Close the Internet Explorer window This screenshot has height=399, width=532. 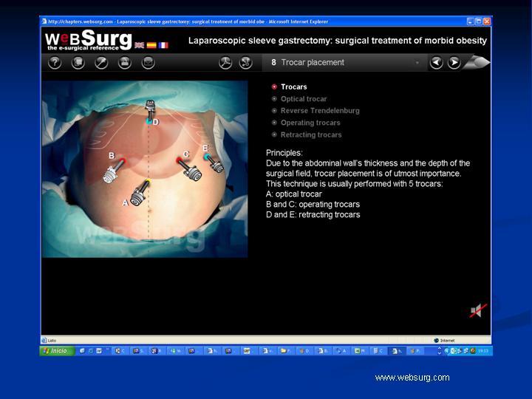click(487, 21)
